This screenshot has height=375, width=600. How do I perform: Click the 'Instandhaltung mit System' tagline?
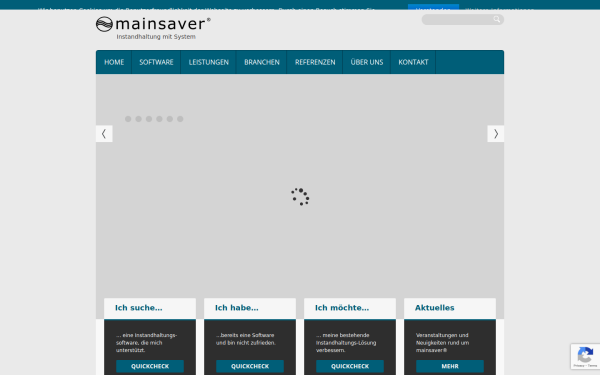pyautogui.click(x=156, y=37)
